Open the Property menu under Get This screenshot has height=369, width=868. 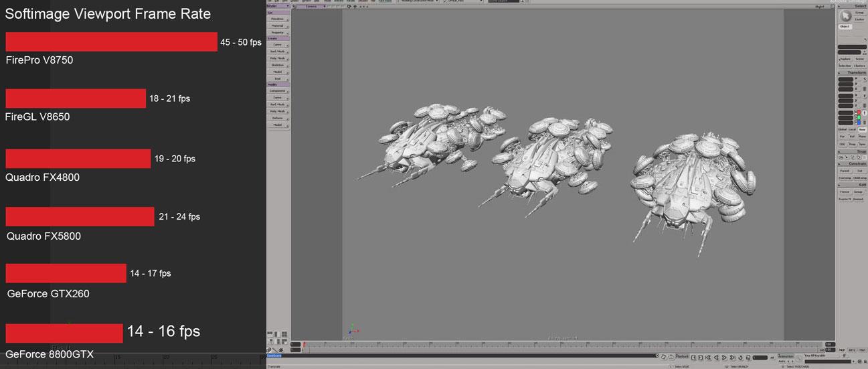pyautogui.click(x=278, y=32)
